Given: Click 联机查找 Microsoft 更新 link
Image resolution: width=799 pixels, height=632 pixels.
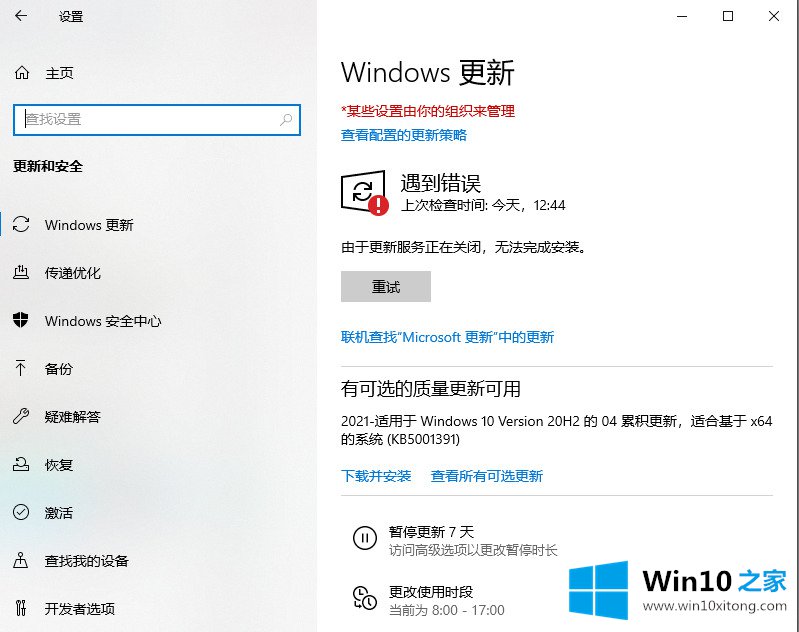Looking at the screenshot, I should pos(447,337).
